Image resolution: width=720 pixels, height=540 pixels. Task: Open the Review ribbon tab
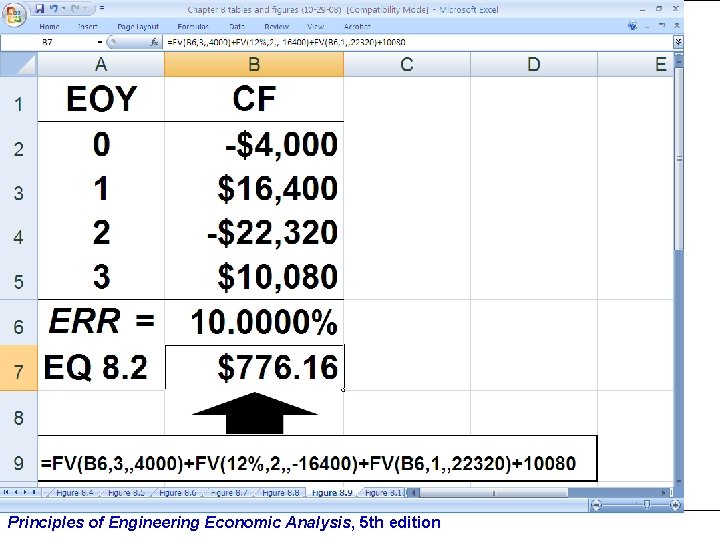276,27
